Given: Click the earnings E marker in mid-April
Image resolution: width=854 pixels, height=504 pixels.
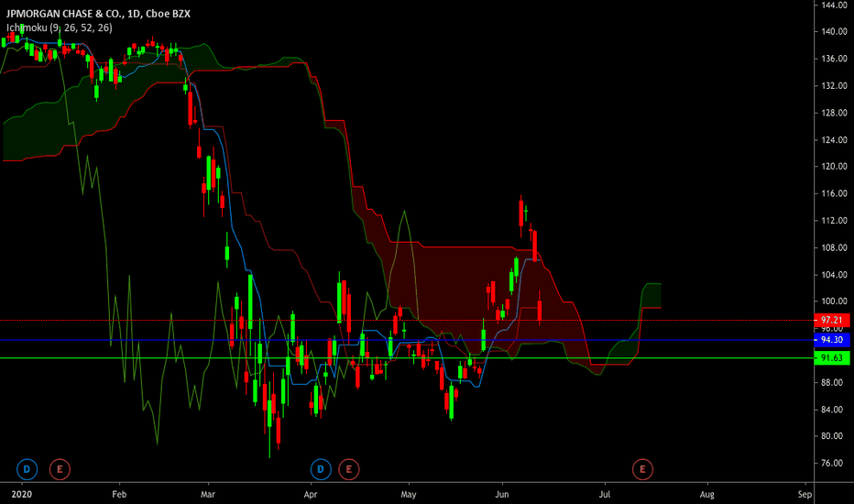Looking at the screenshot, I should (x=348, y=469).
